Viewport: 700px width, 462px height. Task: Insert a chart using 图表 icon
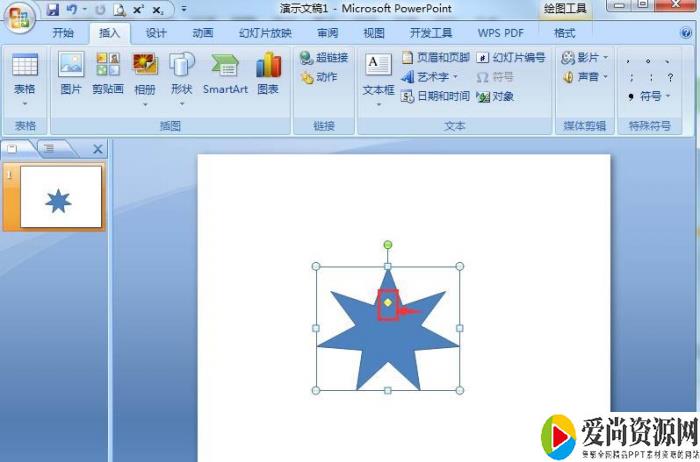(268, 73)
